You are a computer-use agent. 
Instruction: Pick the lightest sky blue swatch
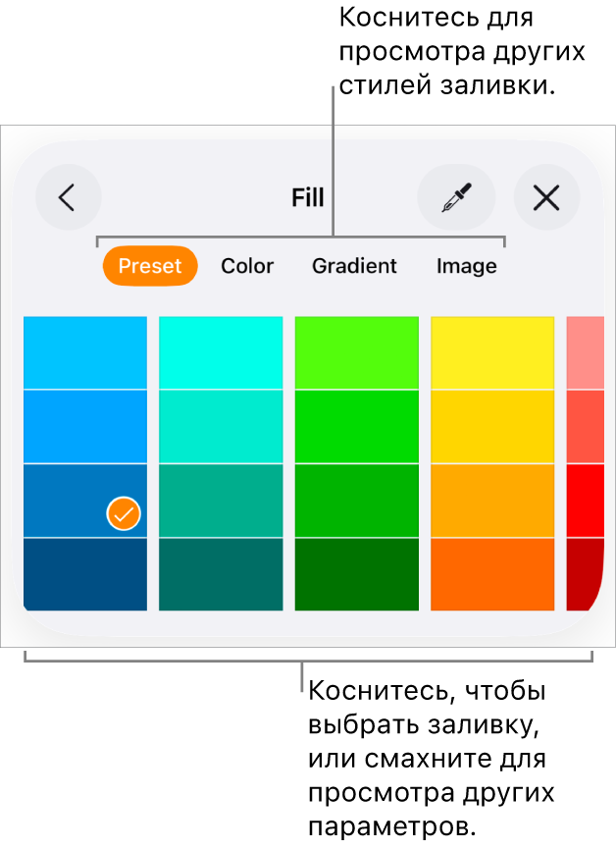coord(85,352)
